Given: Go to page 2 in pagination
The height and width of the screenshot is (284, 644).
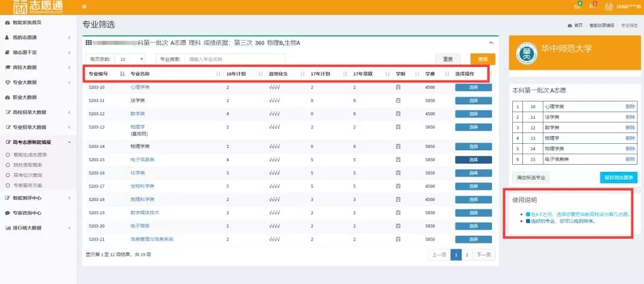Looking at the screenshot, I should (466, 255).
